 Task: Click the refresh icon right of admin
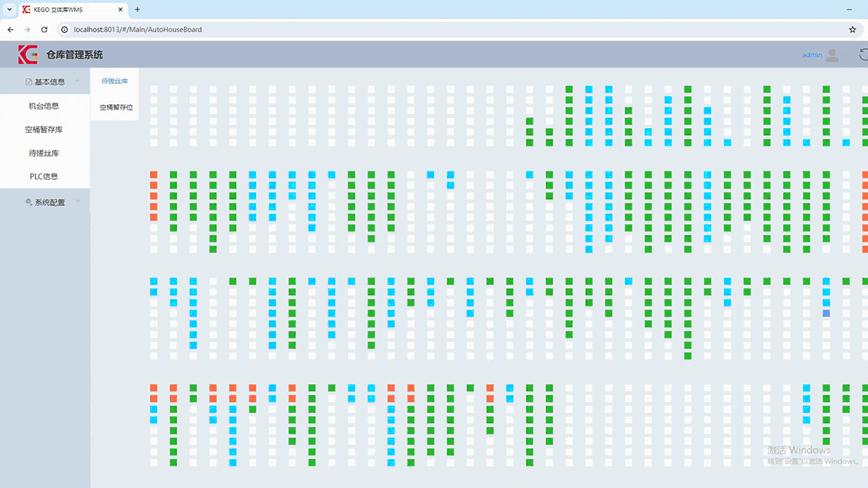[x=864, y=54]
